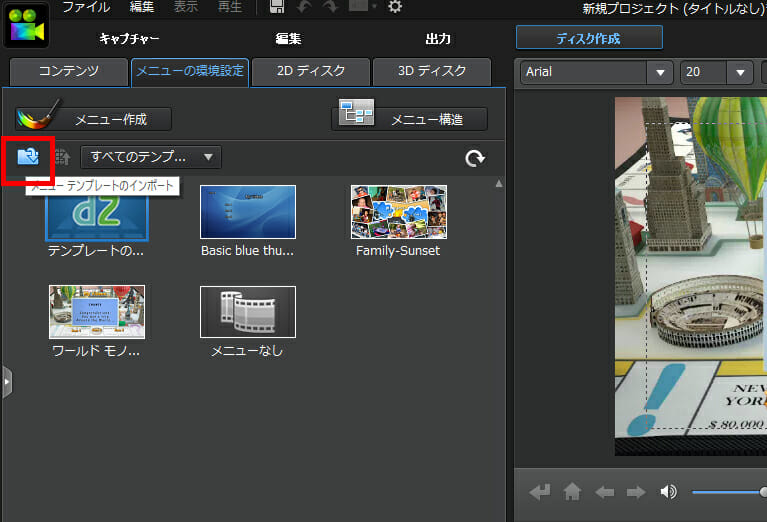This screenshot has height=522, width=767.
Task: Click the paintbrush Create Menu button (メニュー作成)
Action: click(x=93, y=119)
